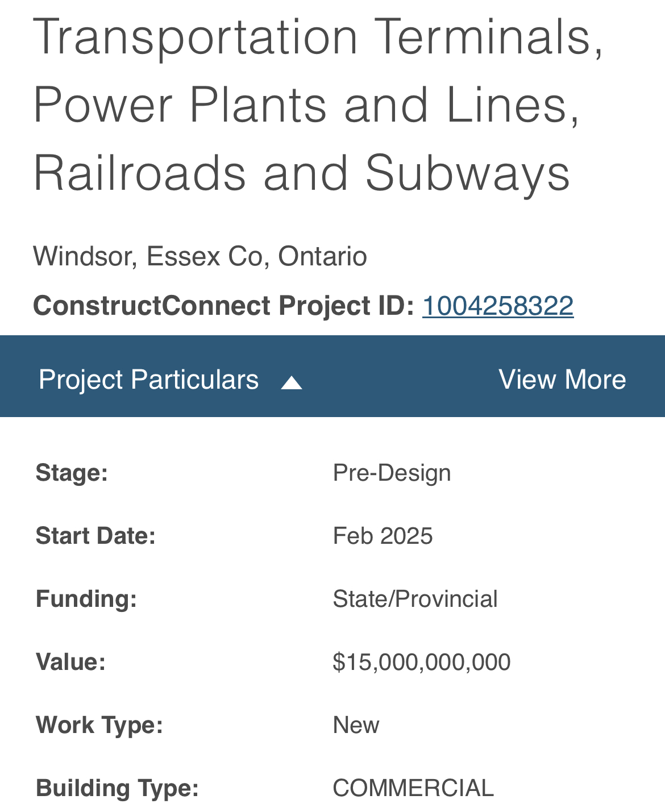The width and height of the screenshot is (665, 812).
Task: Select the $15,000,000,000 project value
Action: (421, 662)
